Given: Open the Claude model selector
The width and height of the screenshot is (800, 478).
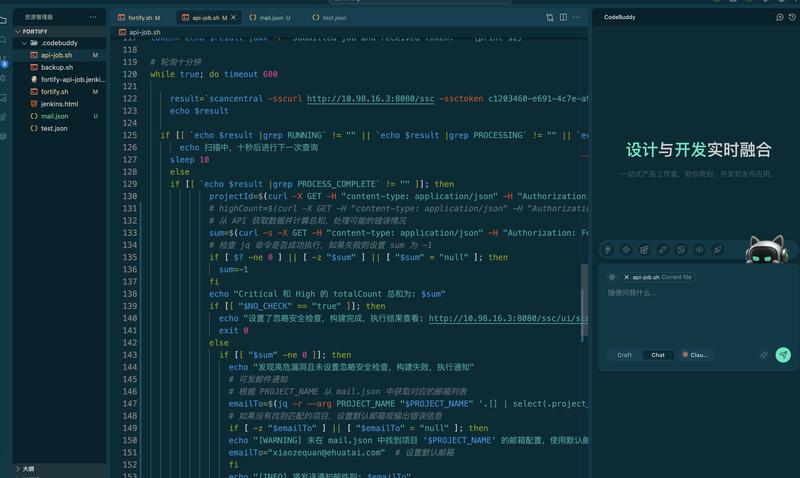Looking at the screenshot, I should [x=695, y=355].
